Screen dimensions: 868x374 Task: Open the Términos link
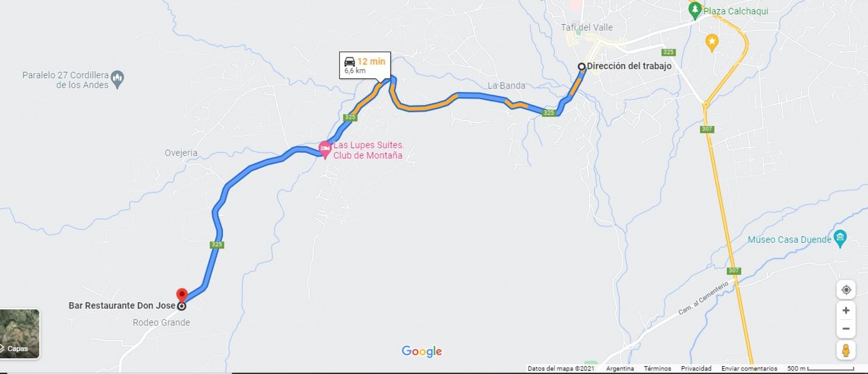pos(657,369)
